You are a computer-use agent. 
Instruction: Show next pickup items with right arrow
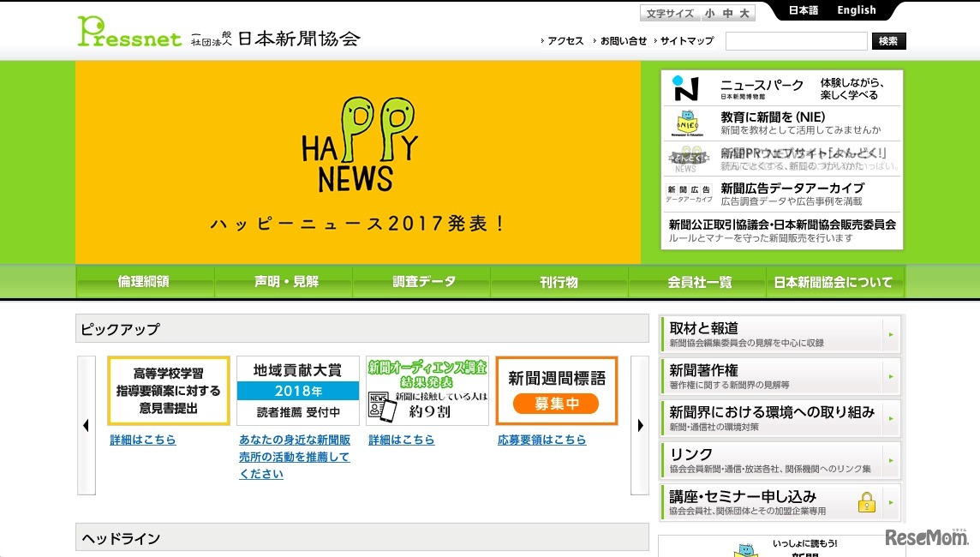coord(640,426)
